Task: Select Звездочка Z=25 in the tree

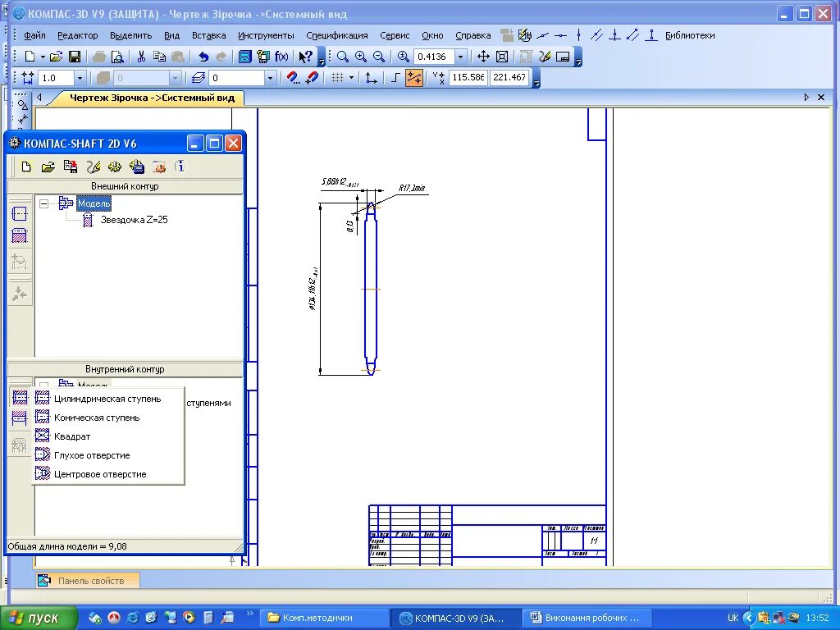Action: (134, 220)
